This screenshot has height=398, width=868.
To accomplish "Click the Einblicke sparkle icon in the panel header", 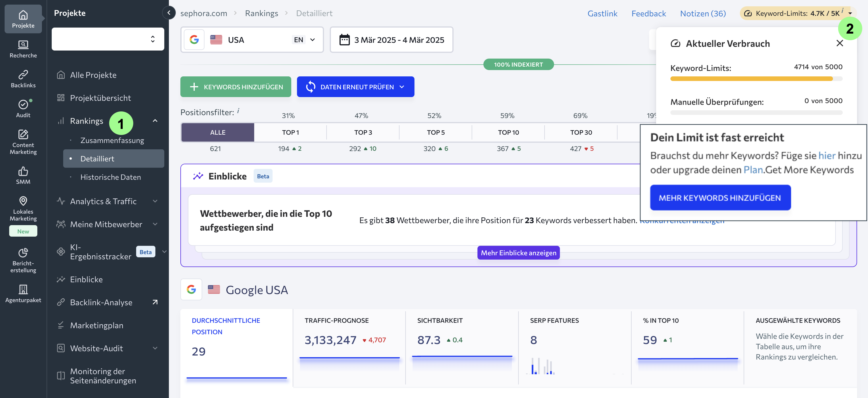I will coord(198,176).
